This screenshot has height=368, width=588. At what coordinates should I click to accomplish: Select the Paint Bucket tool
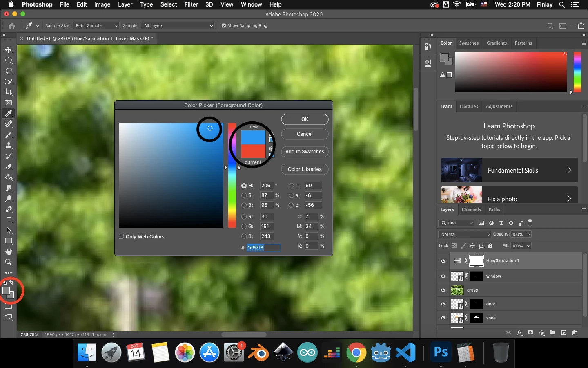pos(9,177)
